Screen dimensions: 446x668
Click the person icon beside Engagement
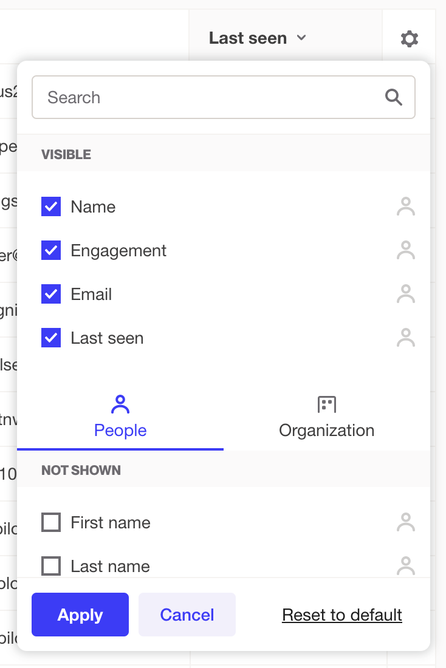click(x=406, y=250)
